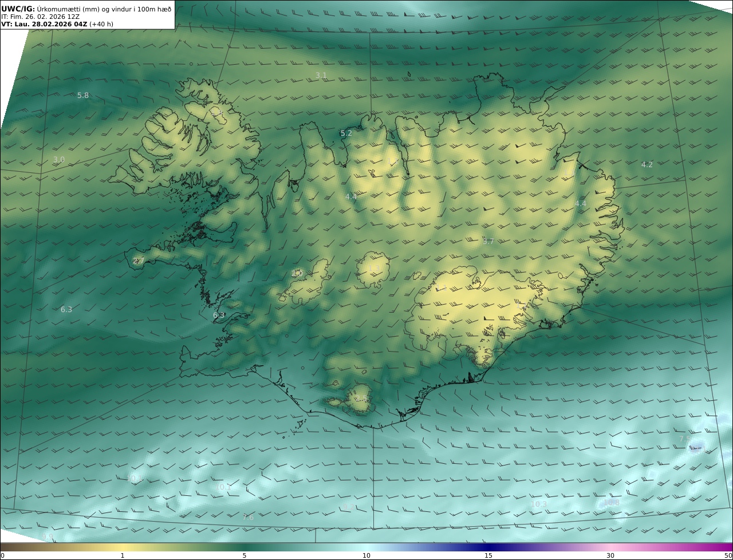Click the 5.8 value label

[x=83, y=96]
